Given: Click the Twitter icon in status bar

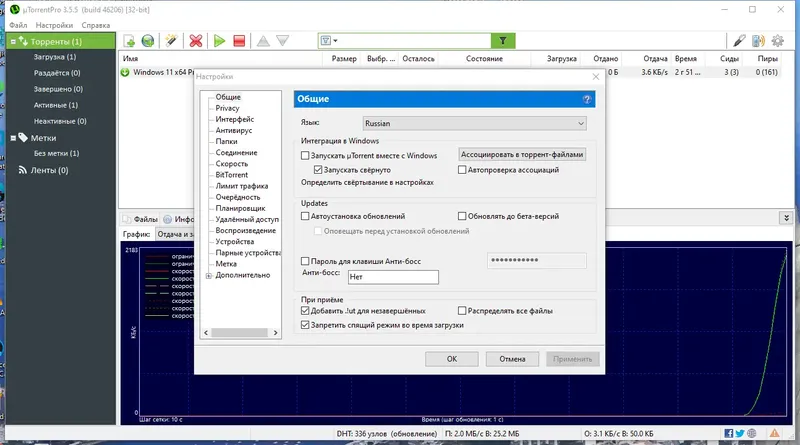Looking at the screenshot, I should click(x=740, y=433).
